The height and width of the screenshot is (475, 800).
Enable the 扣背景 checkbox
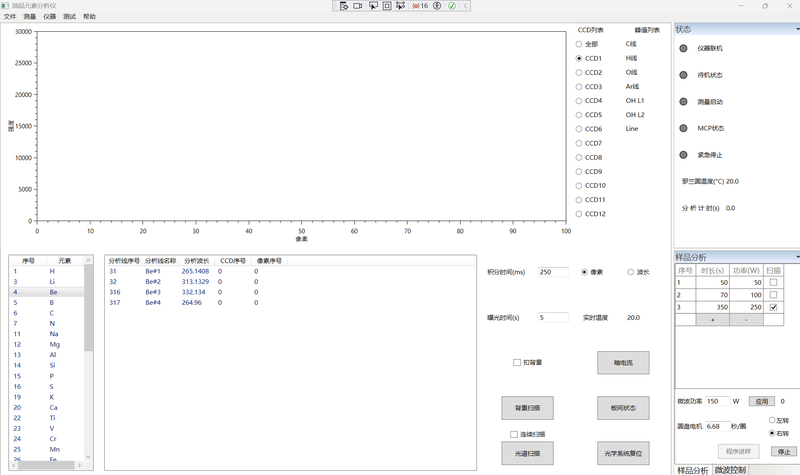point(517,362)
